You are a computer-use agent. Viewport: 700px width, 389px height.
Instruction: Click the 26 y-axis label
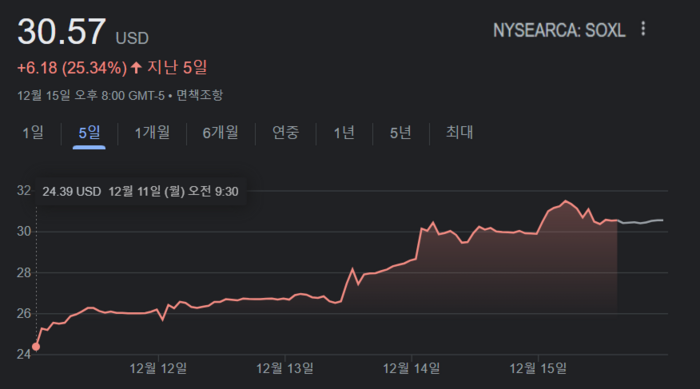[24, 314]
